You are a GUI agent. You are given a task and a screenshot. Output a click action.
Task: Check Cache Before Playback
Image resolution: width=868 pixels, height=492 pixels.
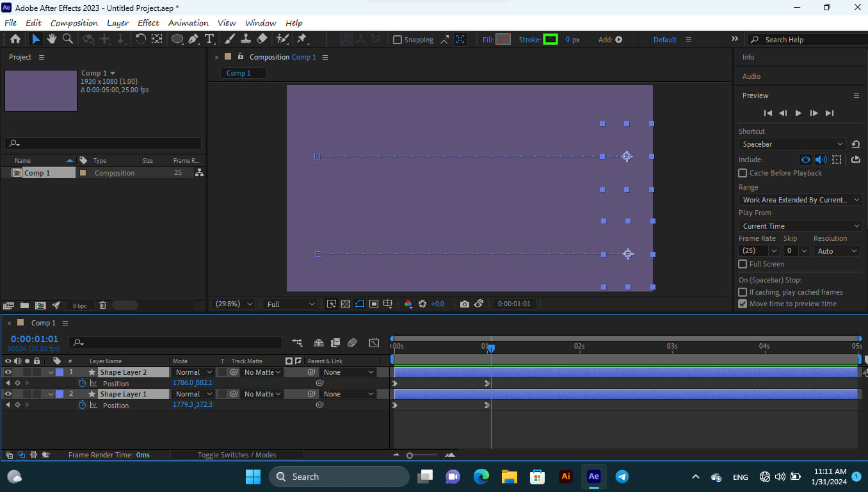tap(743, 173)
